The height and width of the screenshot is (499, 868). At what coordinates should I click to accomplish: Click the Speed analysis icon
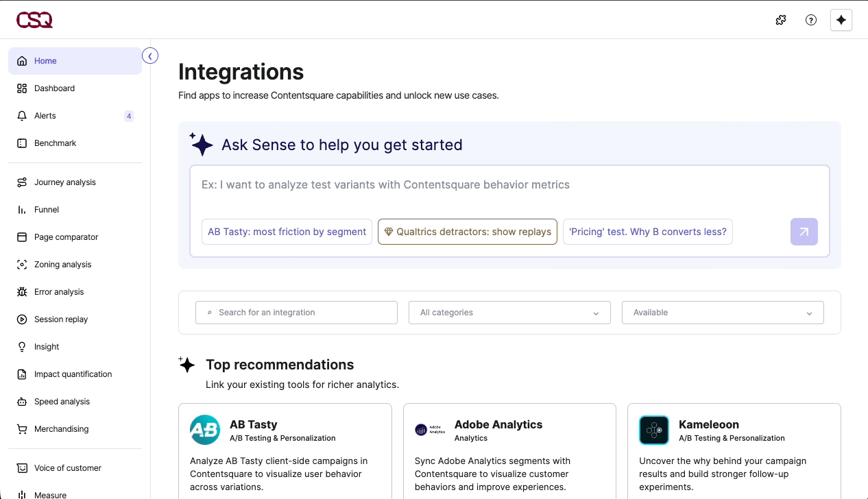(22, 402)
